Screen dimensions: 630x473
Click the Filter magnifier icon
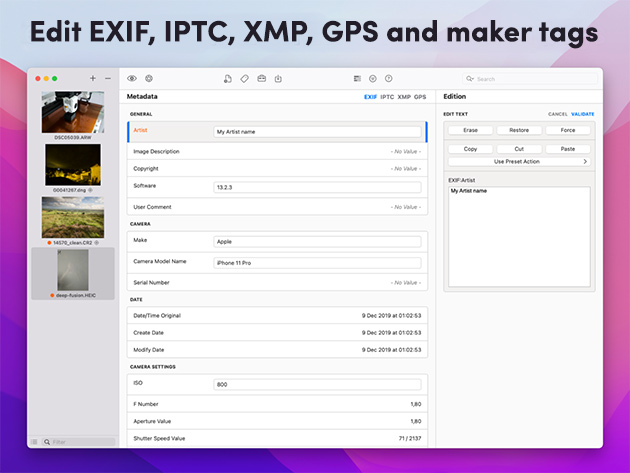click(47, 442)
